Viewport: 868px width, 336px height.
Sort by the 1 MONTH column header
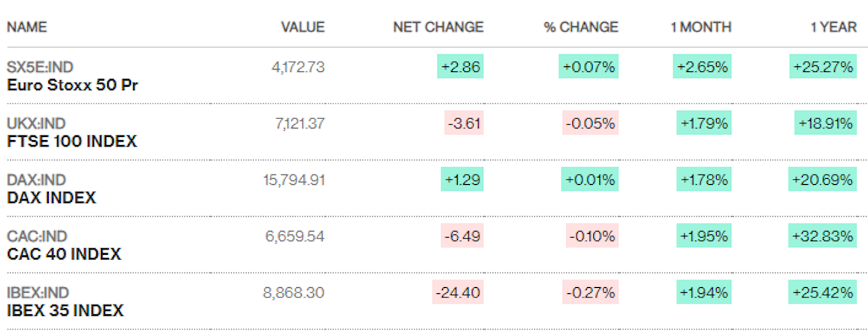pyautogui.click(x=701, y=27)
